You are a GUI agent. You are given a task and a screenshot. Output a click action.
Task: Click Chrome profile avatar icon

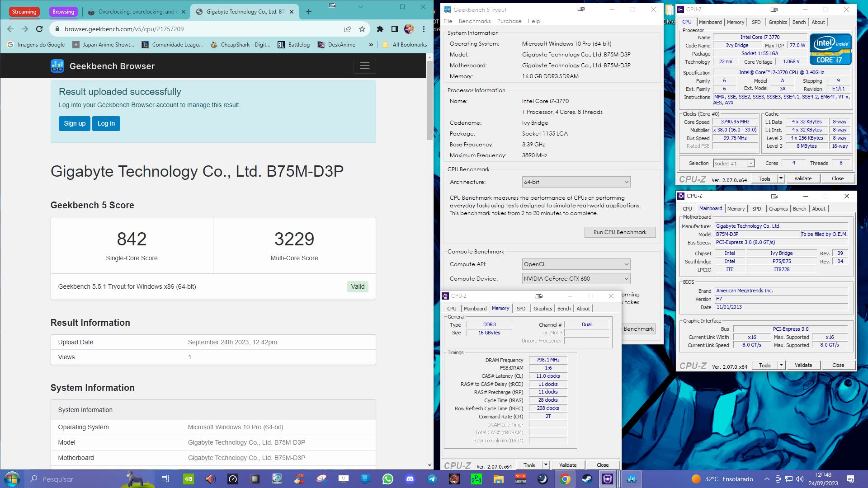point(409,29)
